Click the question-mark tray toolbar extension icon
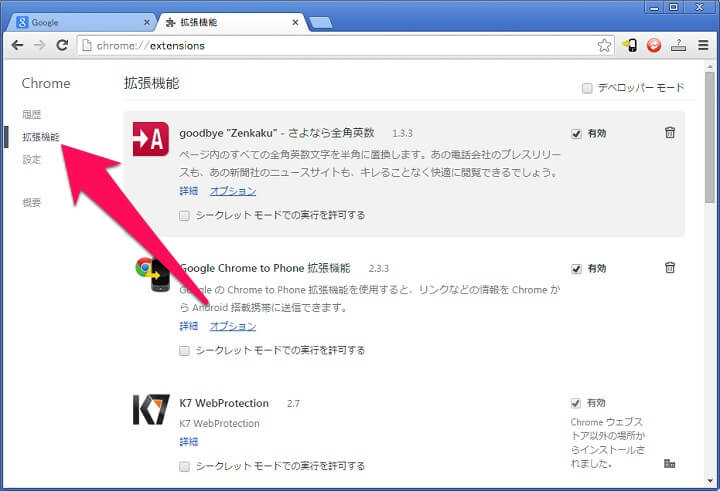720x491 pixels. pos(678,45)
